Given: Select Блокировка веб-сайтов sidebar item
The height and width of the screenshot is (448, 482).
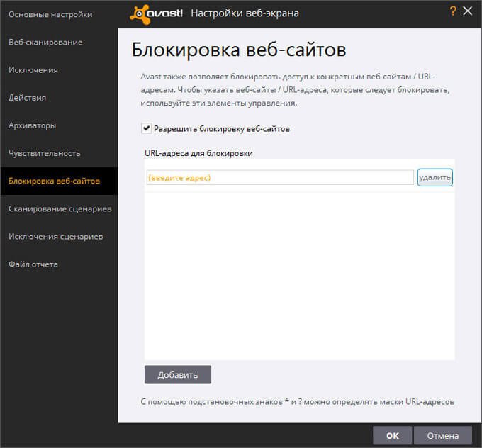Looking at the screenshot, I should pyautogui.click(x=59, y=181).
